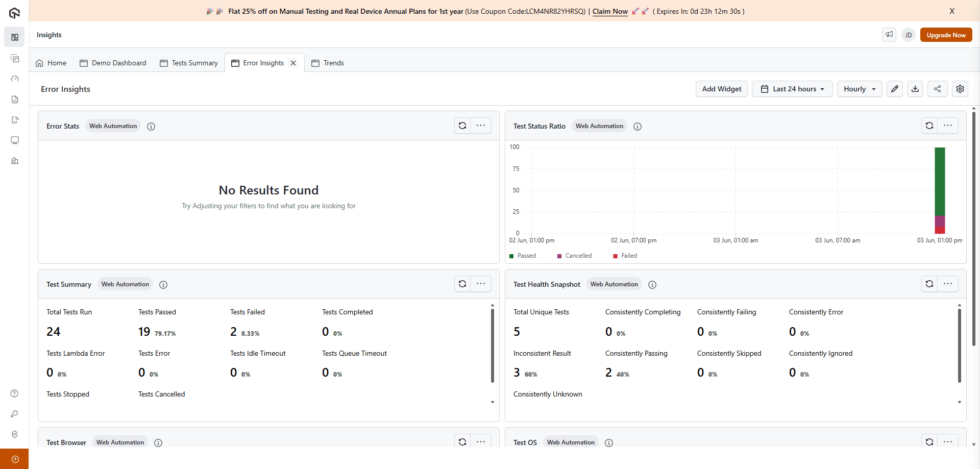Click the orange button at sidebar bottom
Viewport: 980px width, 469px height.
[14, 459]
